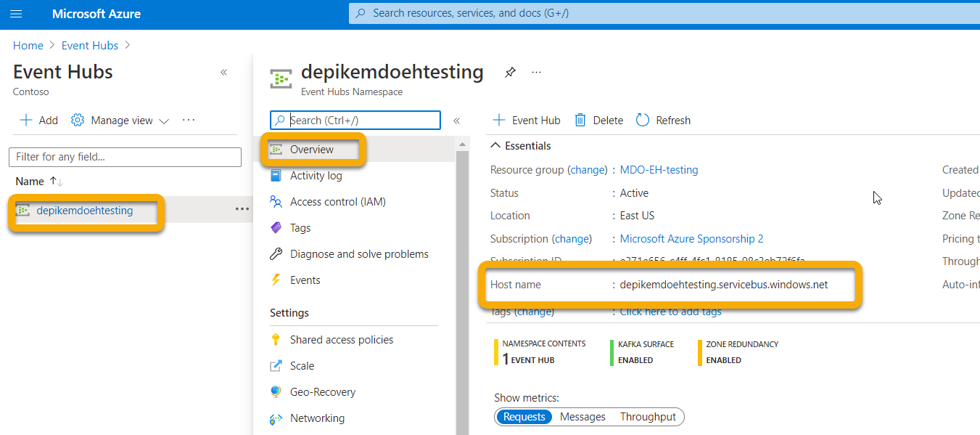This screenshot has width=980, height=435.
Task: Select the Messages metrics toggle
Action: [x=582, y=417]
